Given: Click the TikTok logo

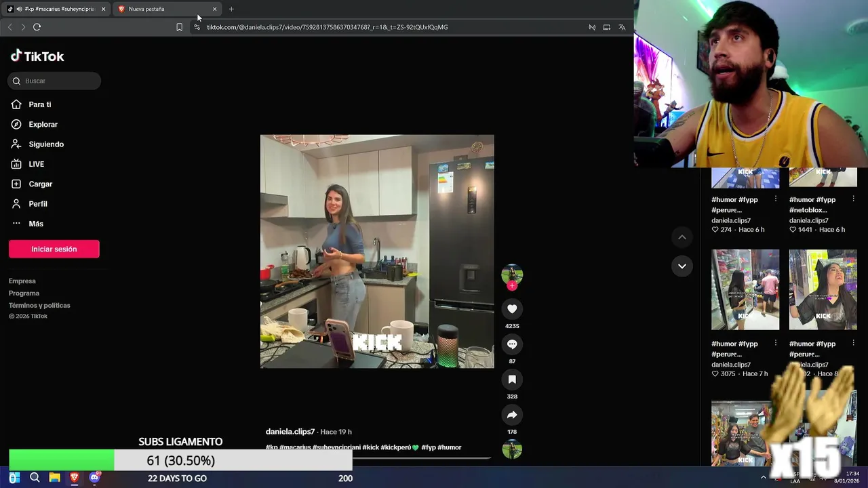Looking at the screenshot, I should (37, 56).
